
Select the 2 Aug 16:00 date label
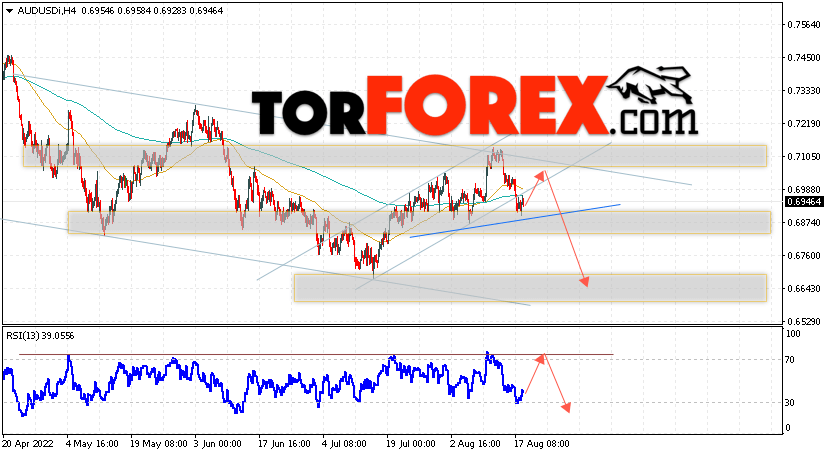(475, 444)
